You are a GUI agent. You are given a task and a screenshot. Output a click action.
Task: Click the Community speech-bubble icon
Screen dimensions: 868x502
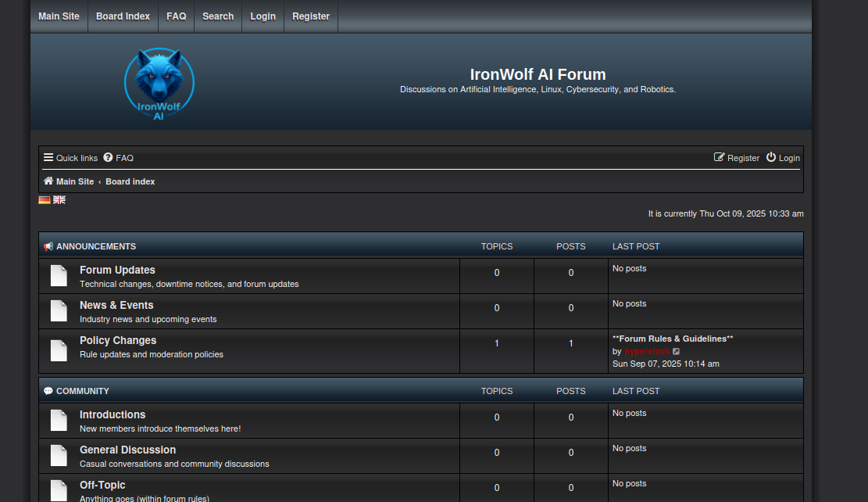pyautogui.click(x=48, y=391)
